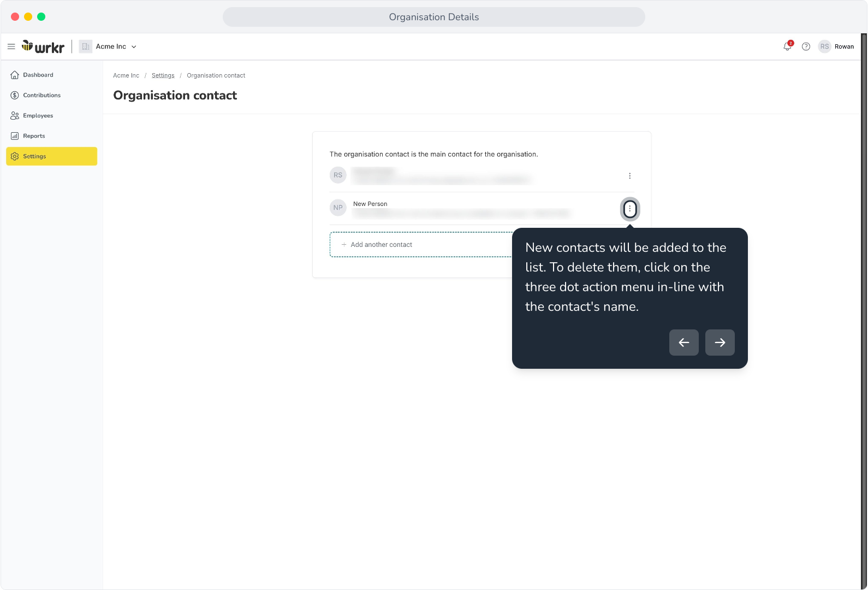The image size is (868, 590).
Task: Go to previous tooltip step
Action: coord(684,343)
